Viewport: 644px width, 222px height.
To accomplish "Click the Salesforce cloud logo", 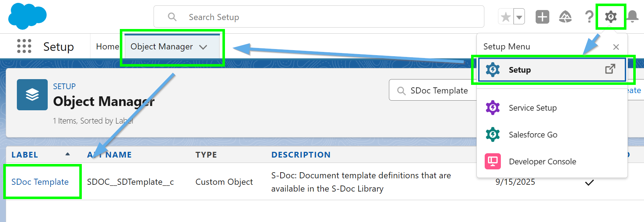I will click(27, 16).
